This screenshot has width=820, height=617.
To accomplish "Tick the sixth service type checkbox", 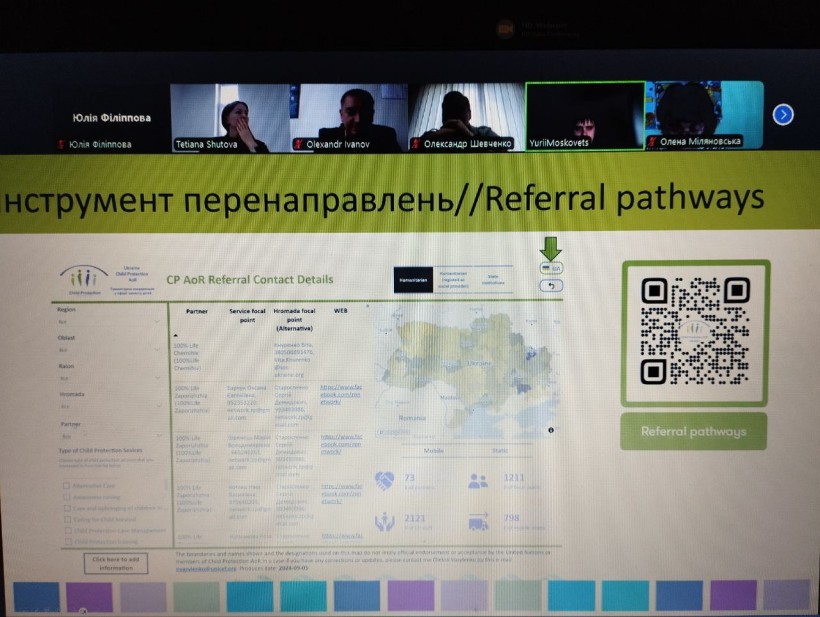I will [x=68, y=541].
